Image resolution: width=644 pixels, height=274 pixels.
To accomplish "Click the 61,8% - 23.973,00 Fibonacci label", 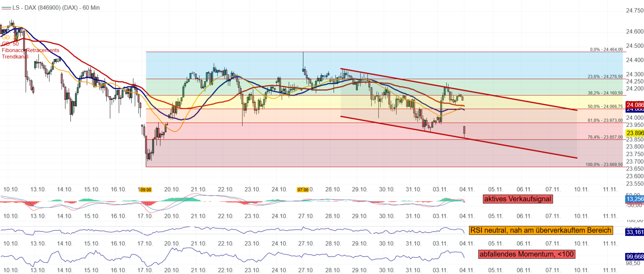I will point(605,120).
